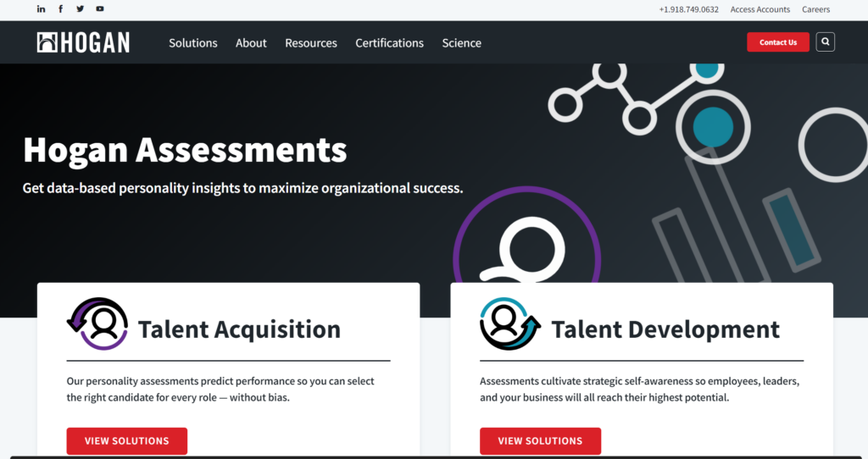Open Hogan's Twitter profile icon
Image resolution: width=868 pixels, height=459 pixels.
(x=81, y=8)
